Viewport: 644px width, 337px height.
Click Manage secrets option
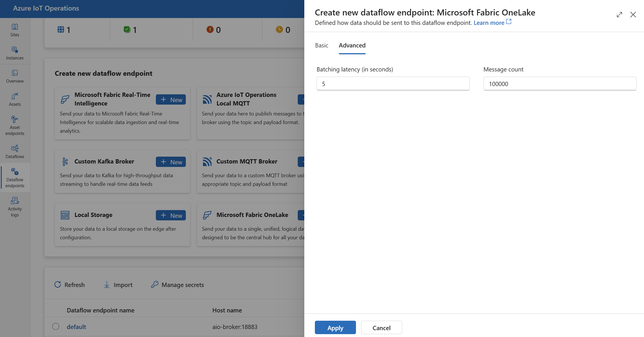point(178,284)
